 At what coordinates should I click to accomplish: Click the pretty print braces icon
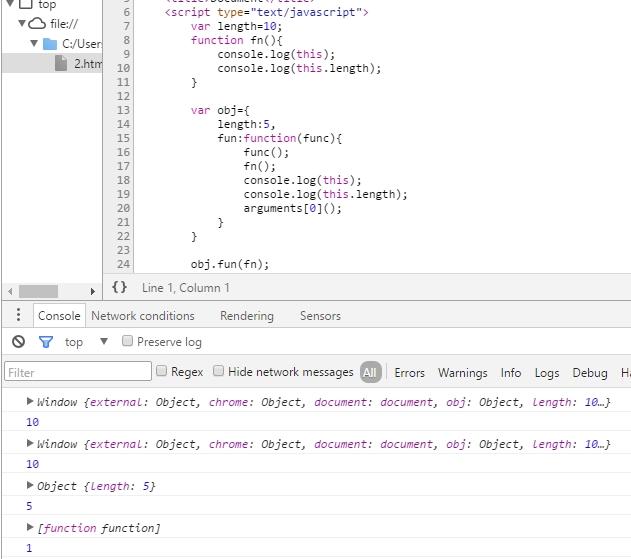(x=120, y=287)
